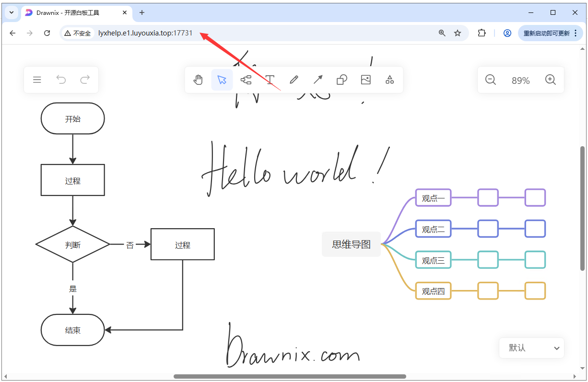588x382 pixels.
Task: Open the Chrome profile avatar
Action: tap(507, 33)
